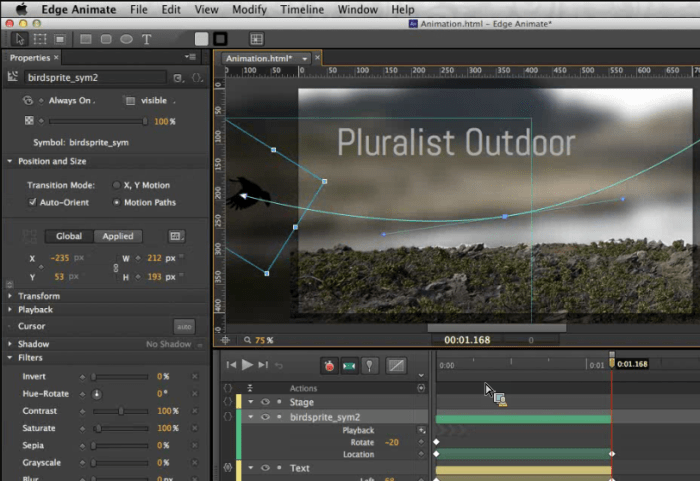Open the Always On display dropdown
The width and height of the screenshot is (700, 481).
71,100
